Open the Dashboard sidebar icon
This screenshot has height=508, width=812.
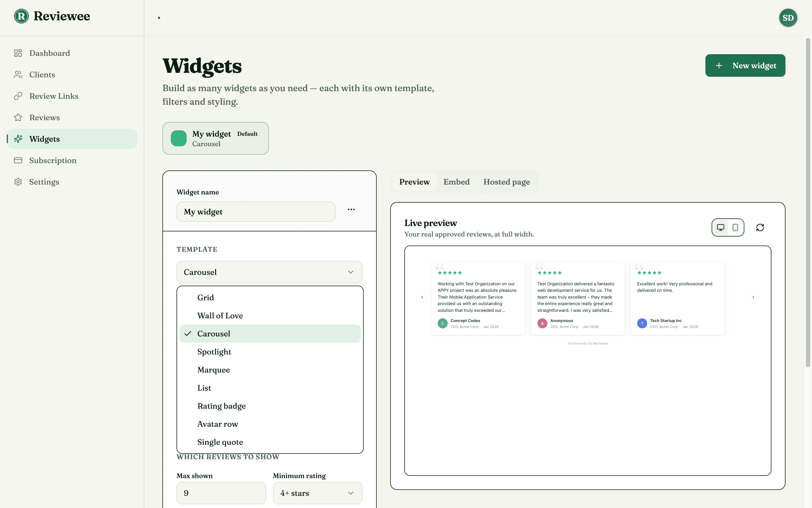coord(18,53)
